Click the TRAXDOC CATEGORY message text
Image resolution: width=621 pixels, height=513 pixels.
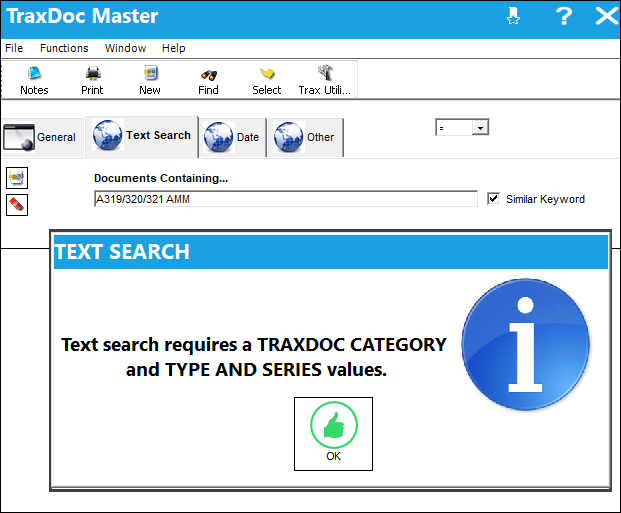click(x=352, y=345)
